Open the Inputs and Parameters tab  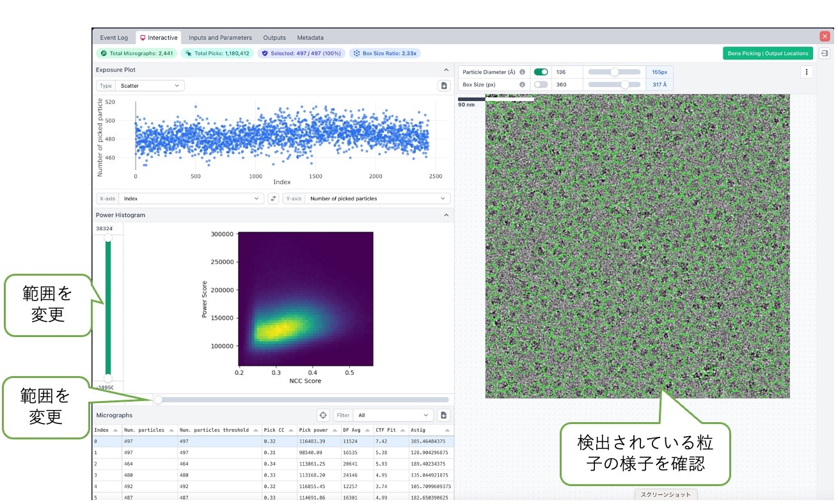pyautogui.click(x=220, y=38)
